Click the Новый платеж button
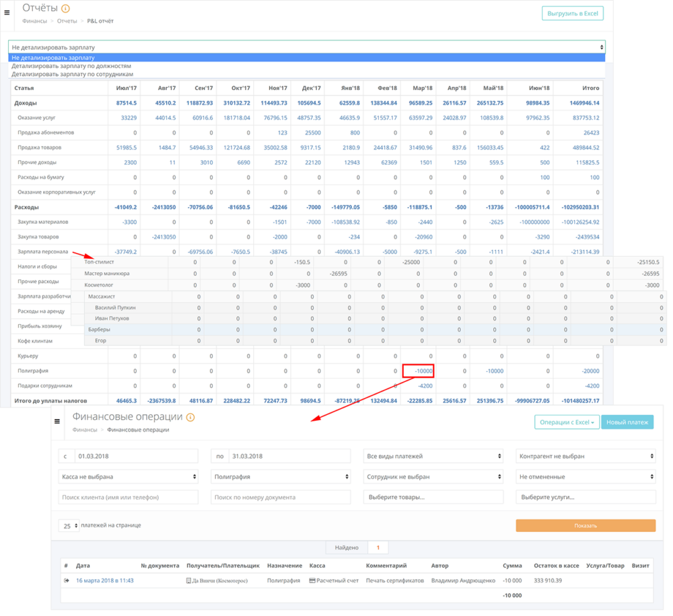 pos(627,422)
